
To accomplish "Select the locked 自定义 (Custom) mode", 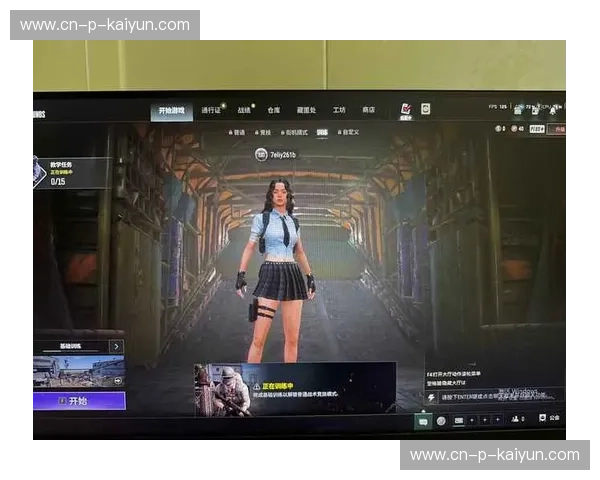I will click(x=349, y=132).
